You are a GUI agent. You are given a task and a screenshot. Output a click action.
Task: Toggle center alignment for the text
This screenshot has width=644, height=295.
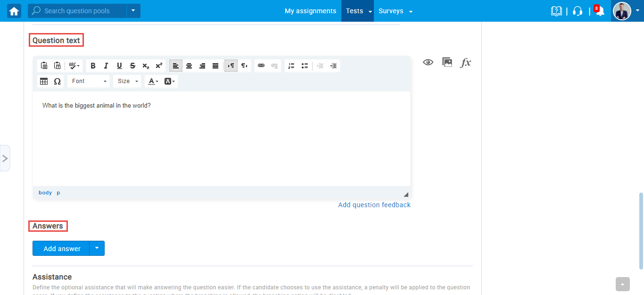click(x=189, y=66)
